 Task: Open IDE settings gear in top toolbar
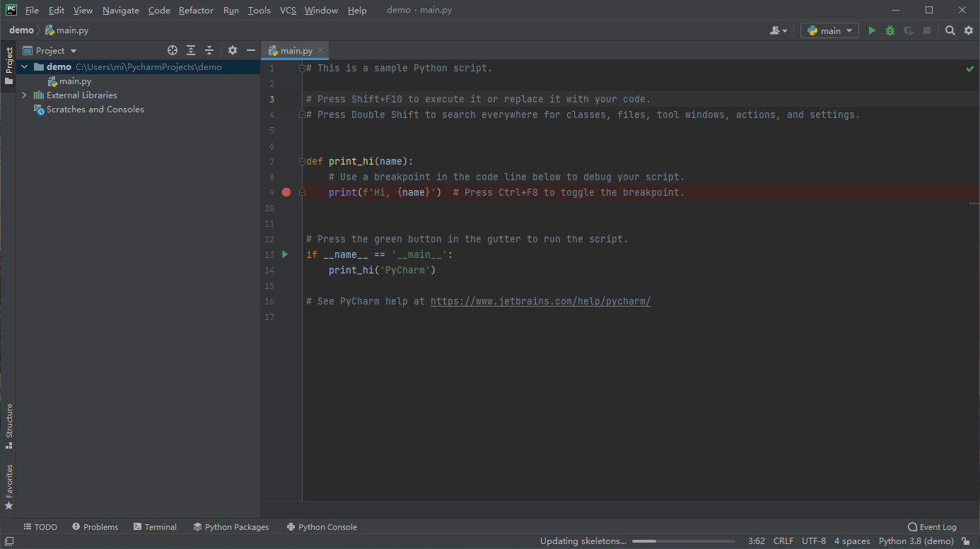coord(969,30)
